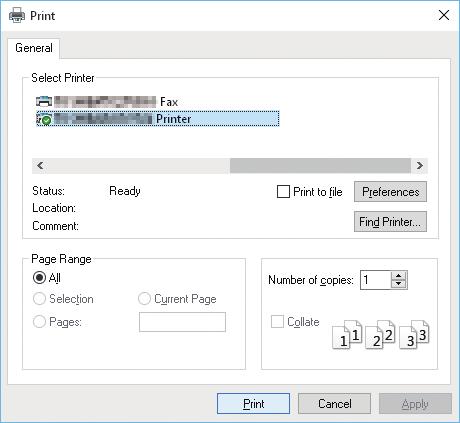Decrease number of copies with down arrow
The height and width of the screenshot is (423, 460).
tap(398, 284)
